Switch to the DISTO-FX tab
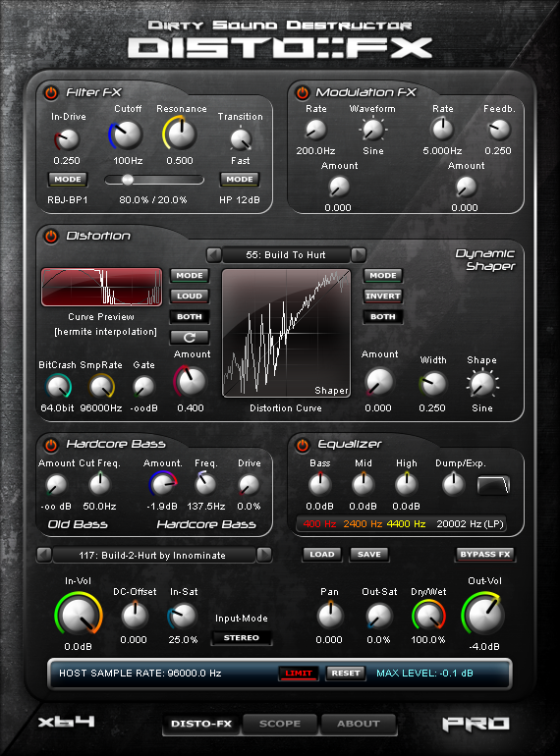560x756 pixels. tap(201, 724)
